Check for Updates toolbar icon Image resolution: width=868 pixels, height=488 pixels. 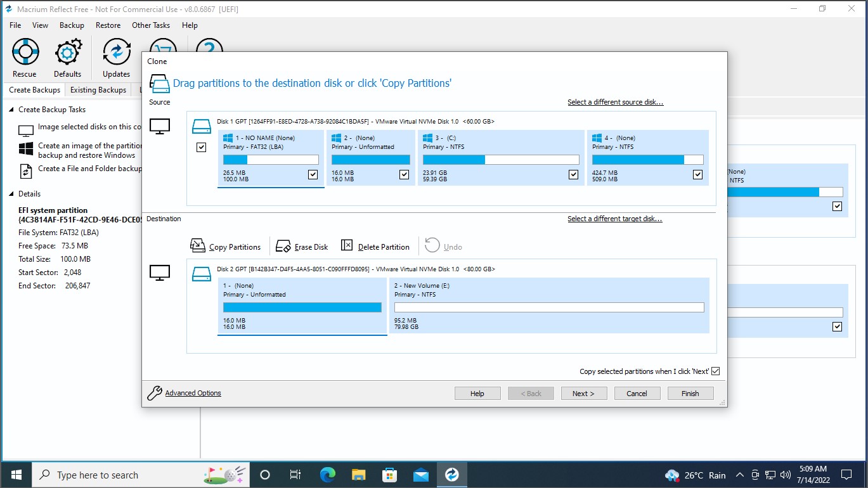(x=117, y=52)
